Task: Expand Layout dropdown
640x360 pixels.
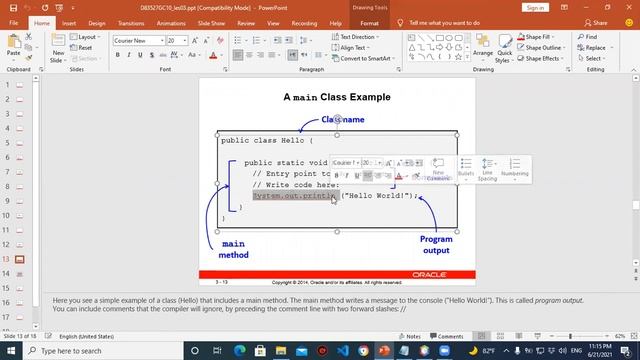Action: point(85,37)
